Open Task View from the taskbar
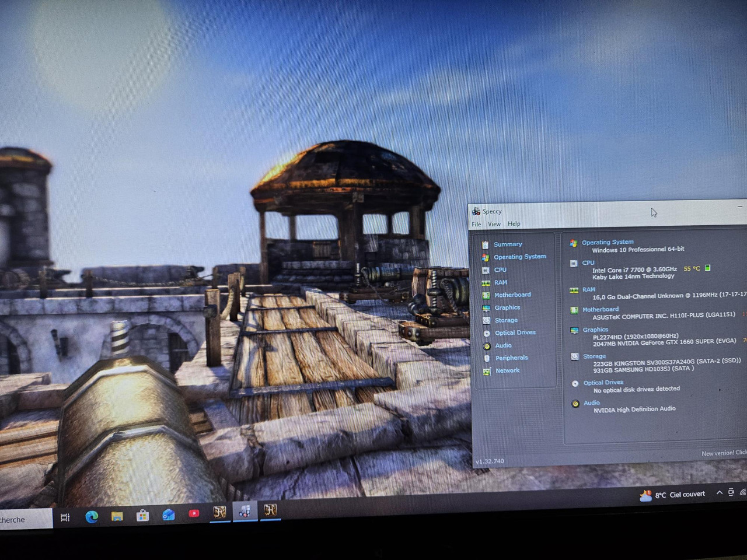The height and width of the screenshot is (560, 747). 65,517
